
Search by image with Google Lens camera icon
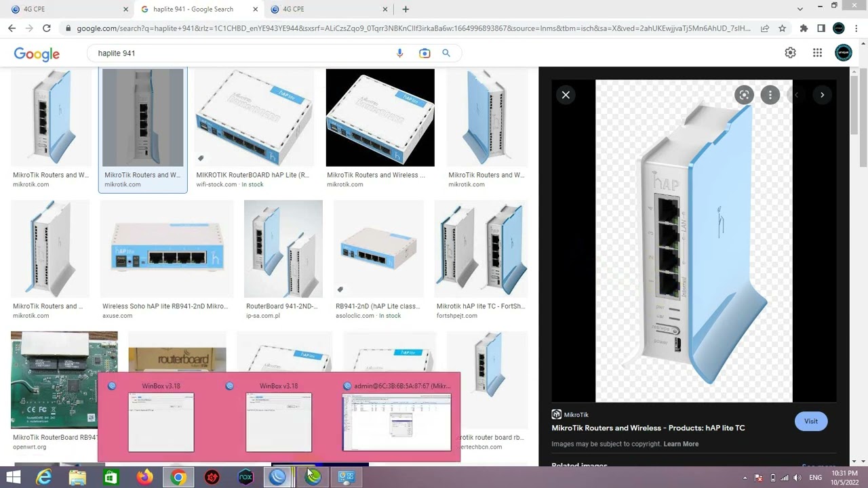(x=425, y=53)
